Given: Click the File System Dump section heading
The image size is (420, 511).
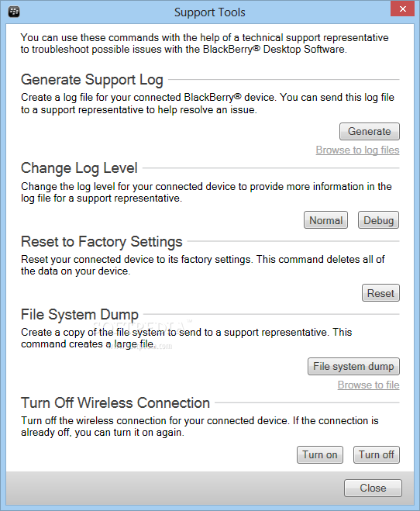Looking at the screenshot, I should (80, 315).
